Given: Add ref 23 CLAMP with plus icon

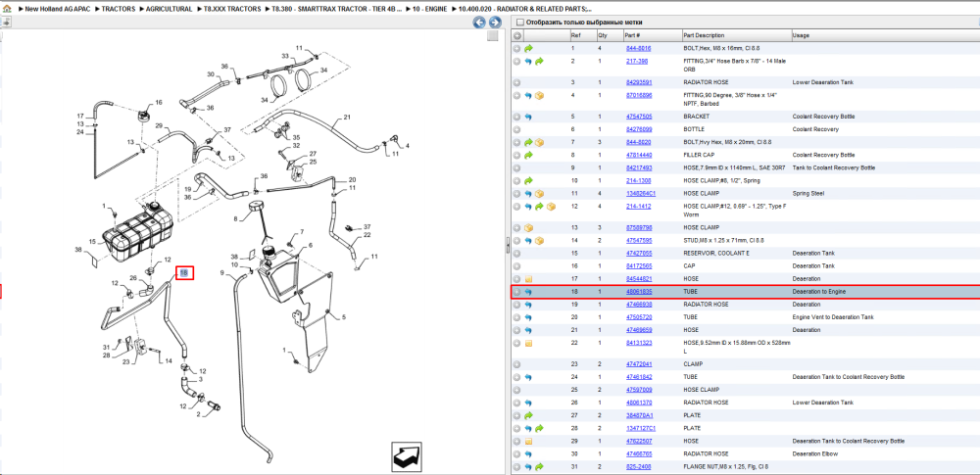Looking at the screenshot, I should [516, 364].
